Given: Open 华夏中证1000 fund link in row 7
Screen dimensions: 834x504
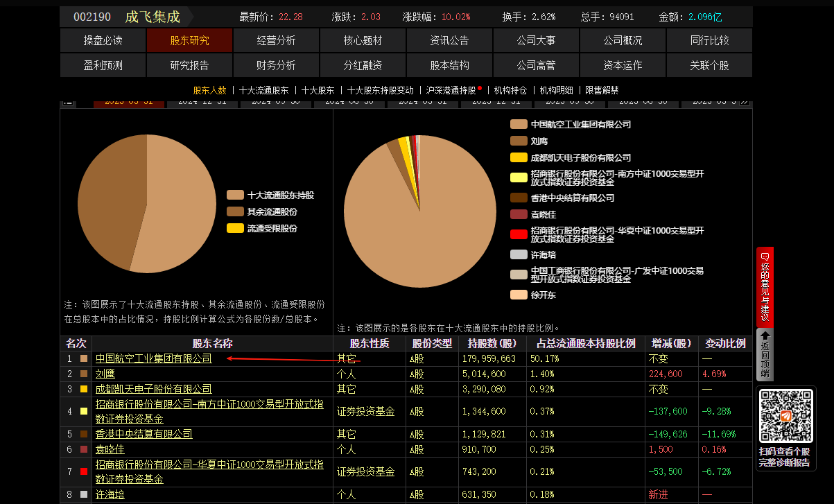Looking at the screenshot, I should tap(209, 471).
